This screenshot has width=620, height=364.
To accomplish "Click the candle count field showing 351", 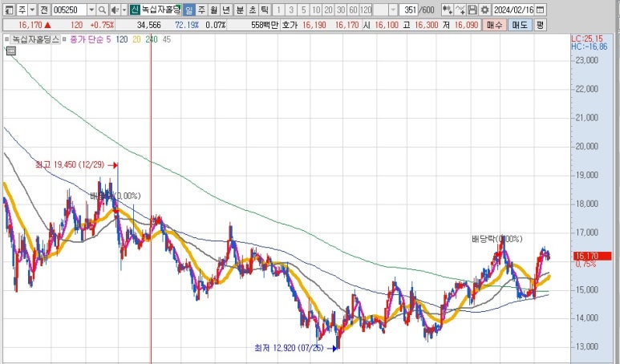I will click(x=410, y=10).
